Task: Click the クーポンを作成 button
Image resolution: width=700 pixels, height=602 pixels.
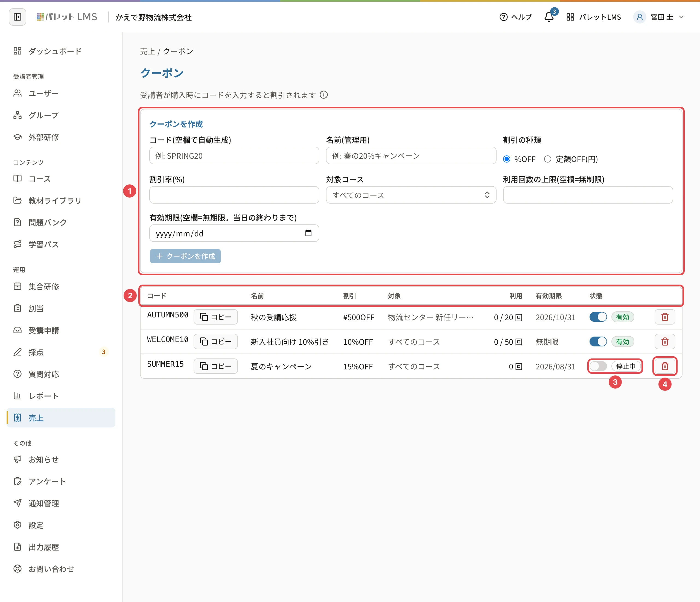Action: [185, 256]
